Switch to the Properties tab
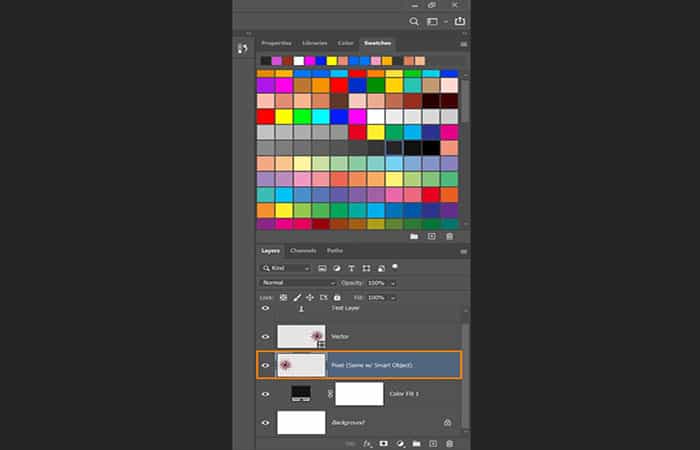Image resolution: width=700 pixels, height=450 pixels. 276,43
